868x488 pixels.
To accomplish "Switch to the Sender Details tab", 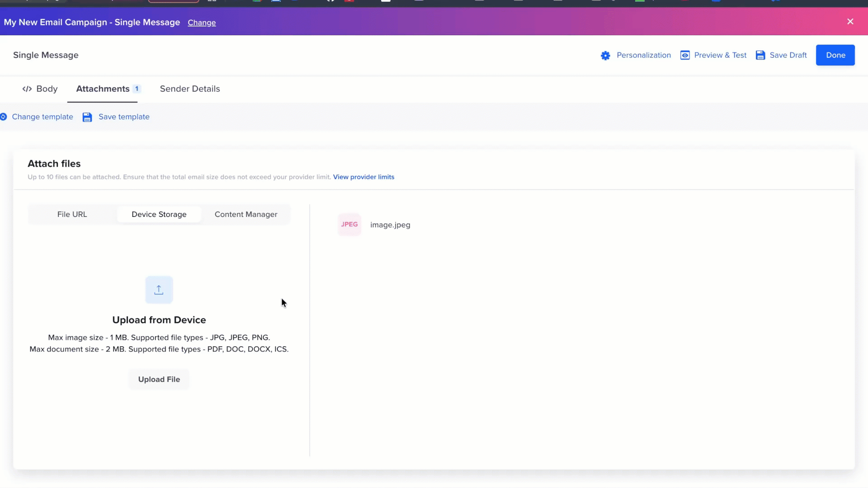I will [189, 89].
